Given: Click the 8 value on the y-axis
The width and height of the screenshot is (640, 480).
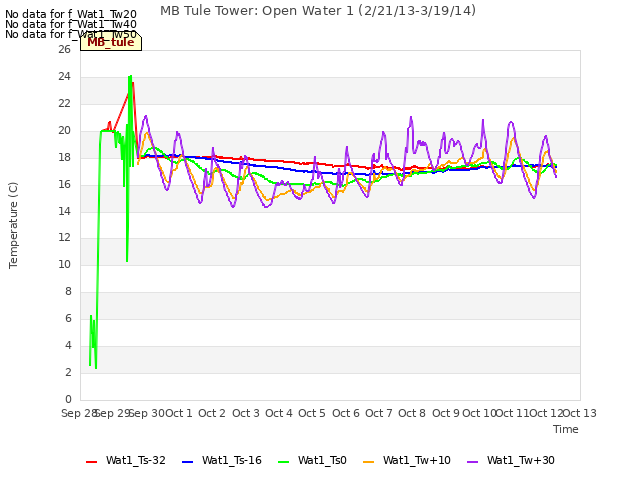Looking at the screenshot, I should click(68, 291).
